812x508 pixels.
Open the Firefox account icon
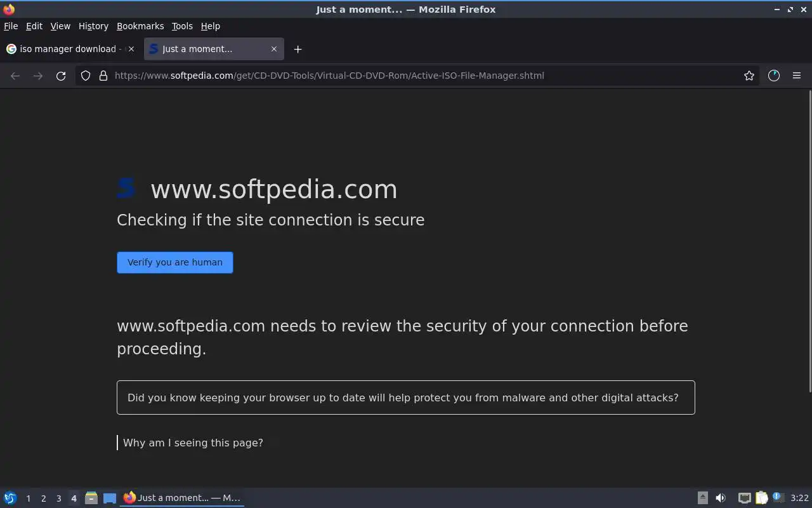click(x=773, y=76)
